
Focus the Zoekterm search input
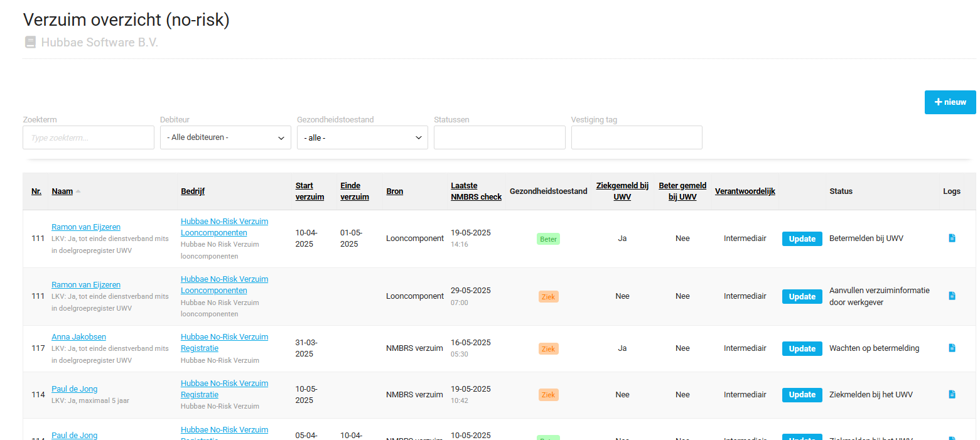(x=89, y=137)
